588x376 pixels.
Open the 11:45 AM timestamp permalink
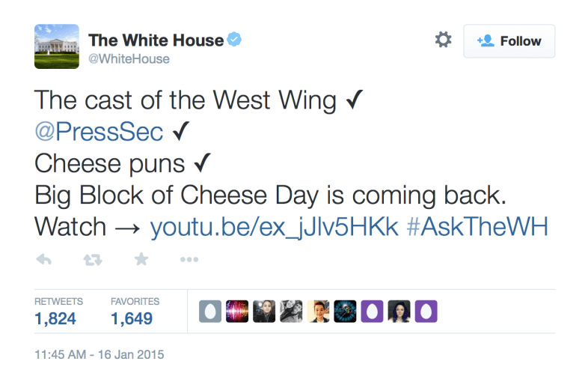(x=99, y=354)
